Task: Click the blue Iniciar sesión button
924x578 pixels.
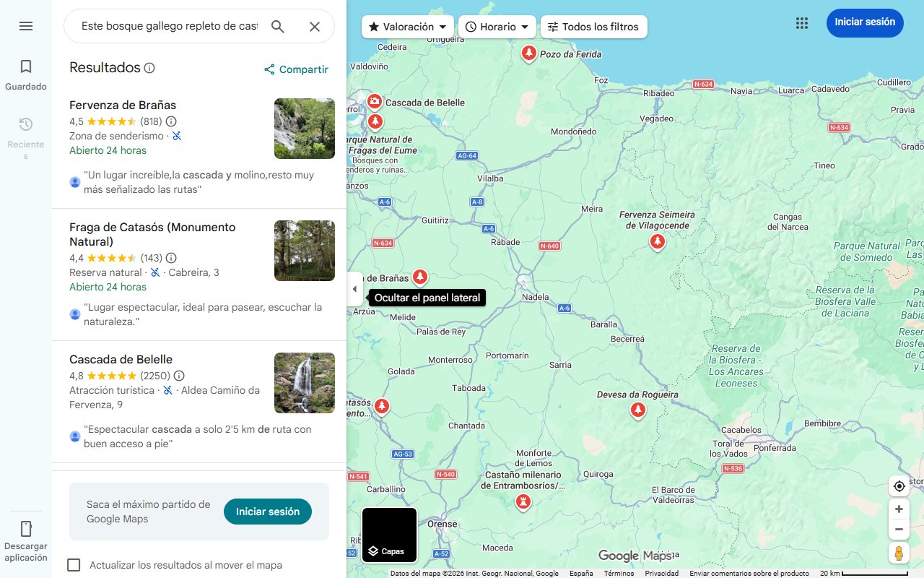Action: (865, 22)
